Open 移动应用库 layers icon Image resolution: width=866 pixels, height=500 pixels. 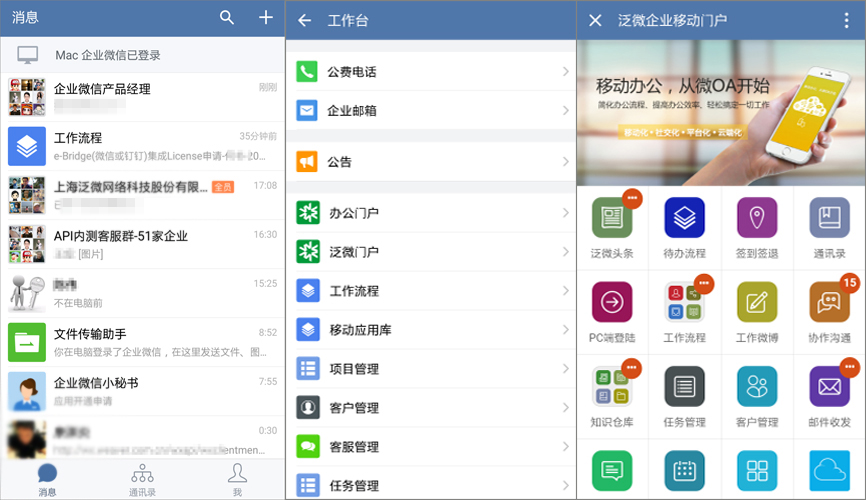[x=308, y=330]
